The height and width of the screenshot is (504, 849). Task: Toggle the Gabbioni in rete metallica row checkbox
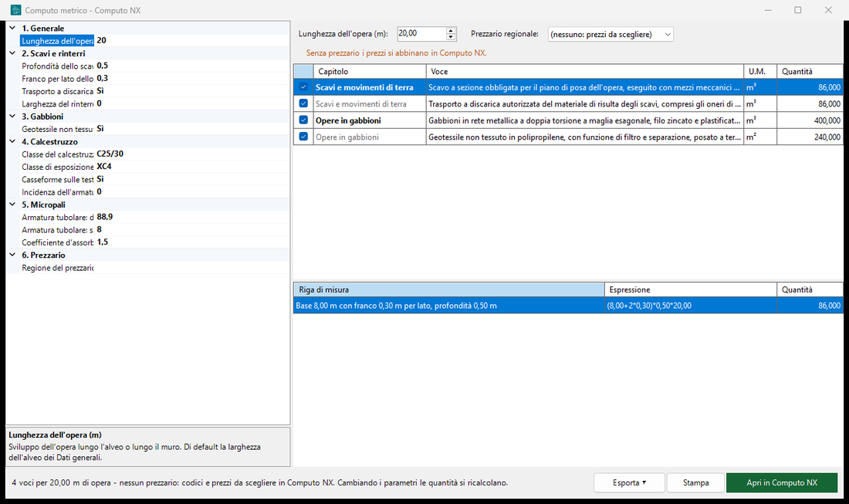(x=303, y=120)
